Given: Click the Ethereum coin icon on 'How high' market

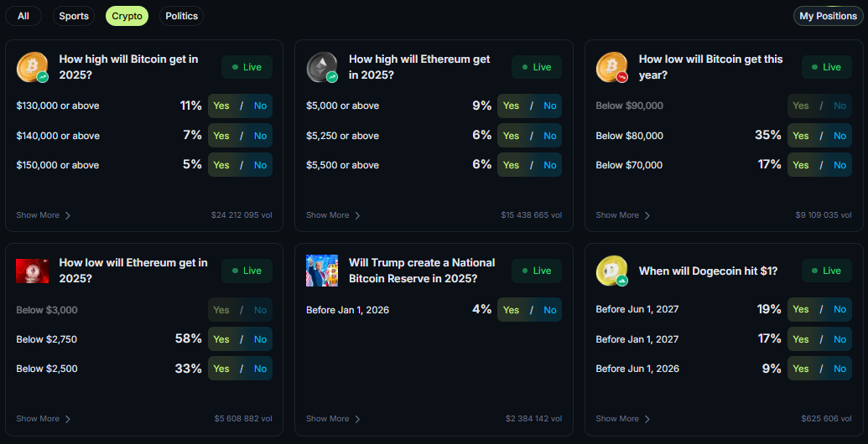Looking at the screenshot, I should [x=322, y=67].
